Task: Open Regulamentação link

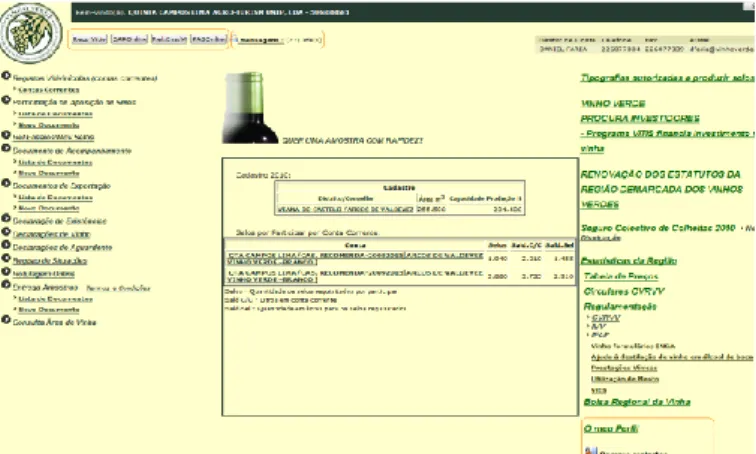Action: (x=620, y=307)
